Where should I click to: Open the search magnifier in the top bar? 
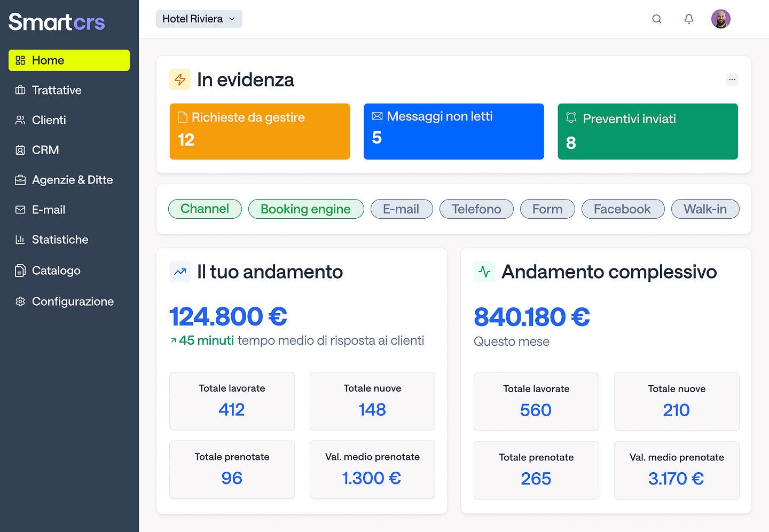click(x=657, y=19)
